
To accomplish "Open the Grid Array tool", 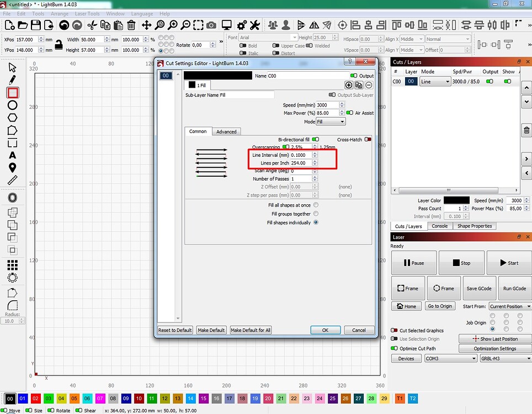I will (x=13, y=265).
